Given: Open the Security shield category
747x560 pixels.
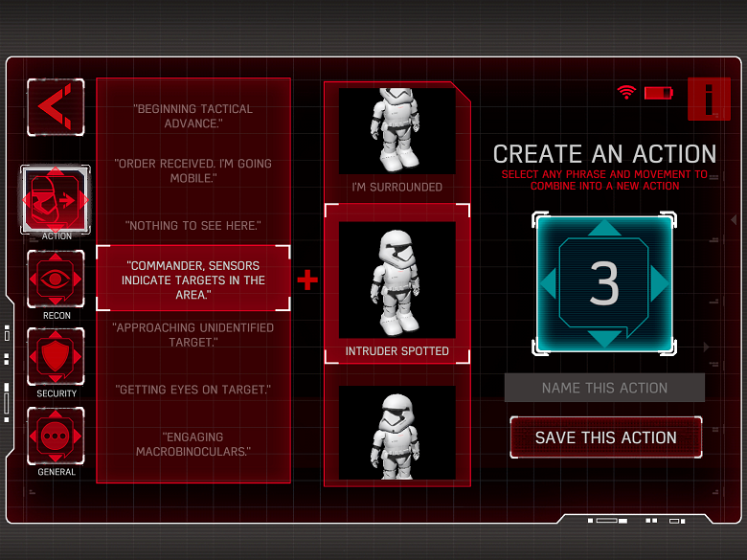Looking at the screenshot, I should click(56, 357).
